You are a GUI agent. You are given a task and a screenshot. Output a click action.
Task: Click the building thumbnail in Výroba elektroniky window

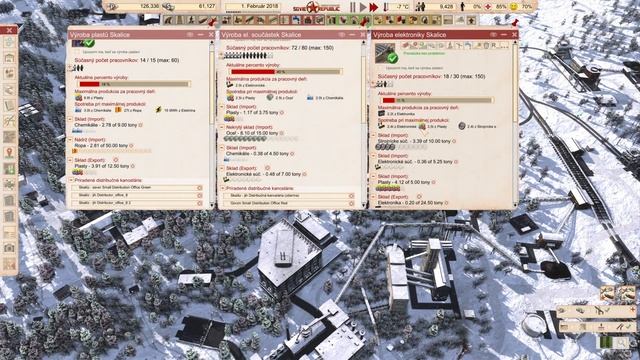point(385,53)
